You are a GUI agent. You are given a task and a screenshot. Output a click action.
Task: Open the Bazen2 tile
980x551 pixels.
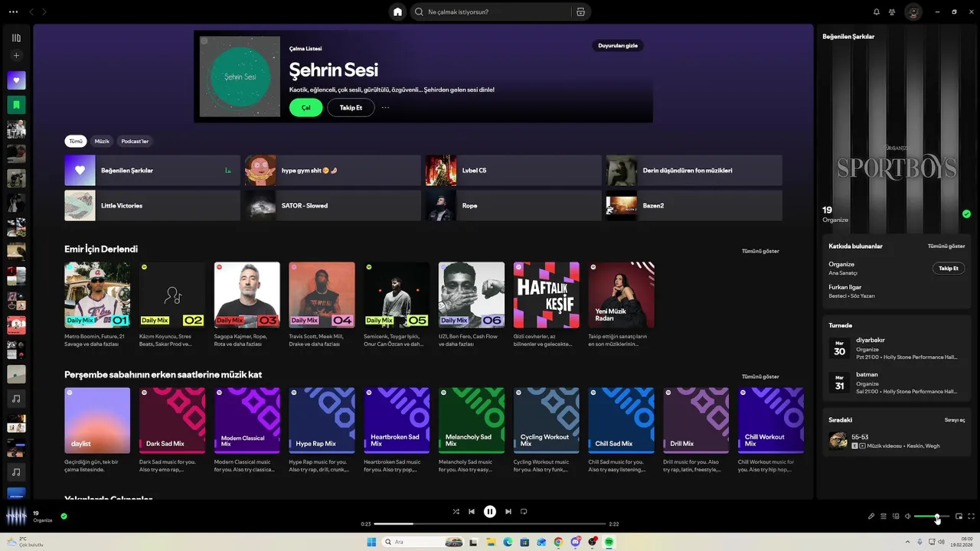(x=694, y=206)
